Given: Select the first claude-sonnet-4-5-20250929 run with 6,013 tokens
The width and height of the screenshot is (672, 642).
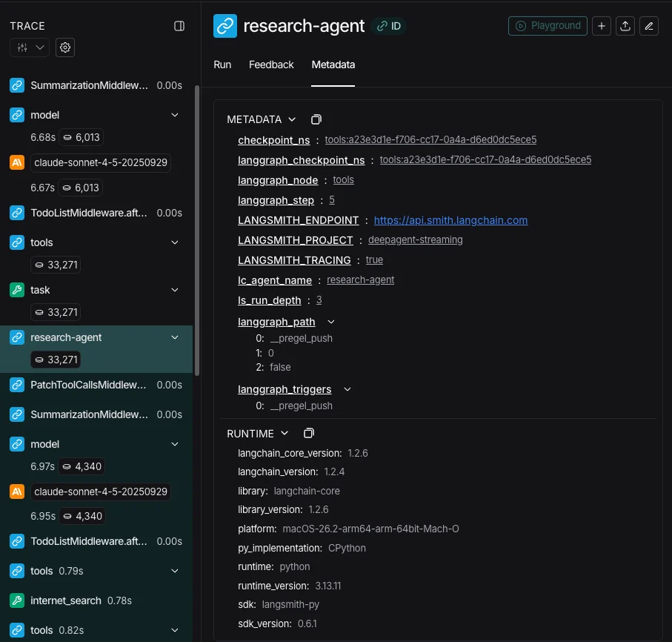Looking at the screenshot, I should pyautogui.click(x=101, y=162).
